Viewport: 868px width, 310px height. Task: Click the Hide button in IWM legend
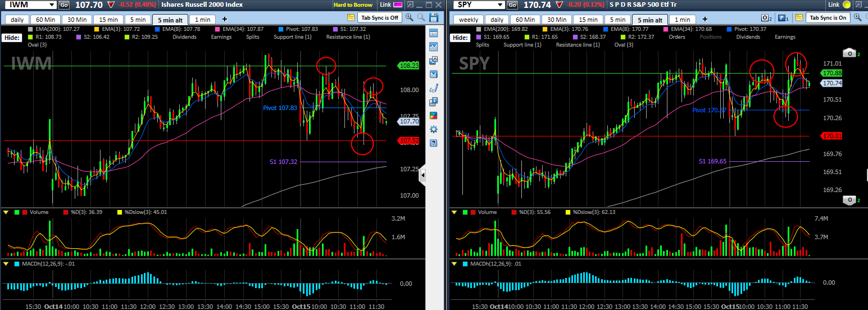[x=12, y=38]
